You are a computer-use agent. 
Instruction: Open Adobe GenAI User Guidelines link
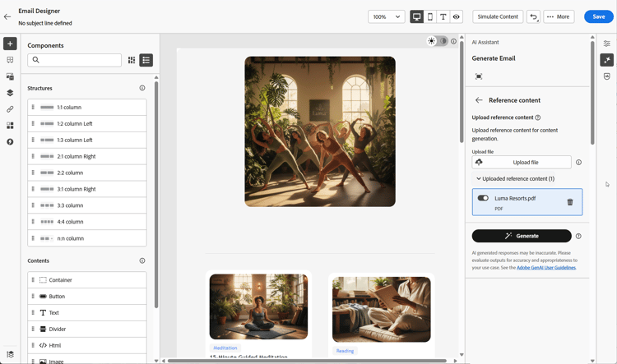click(x=546, y=268)
